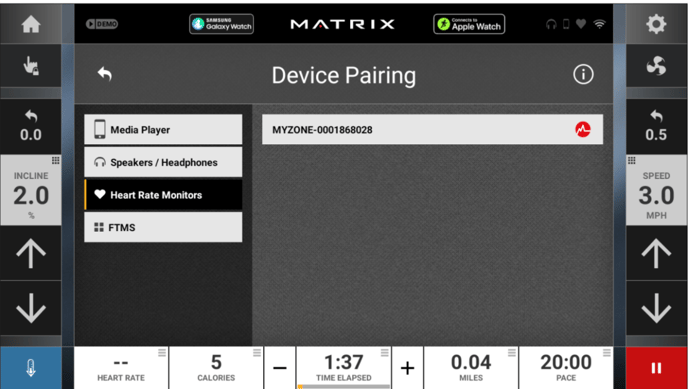The width and height of the screenshot is (688, 389).
Task: Select Media Player category
Action: click(x=163, y=129)
